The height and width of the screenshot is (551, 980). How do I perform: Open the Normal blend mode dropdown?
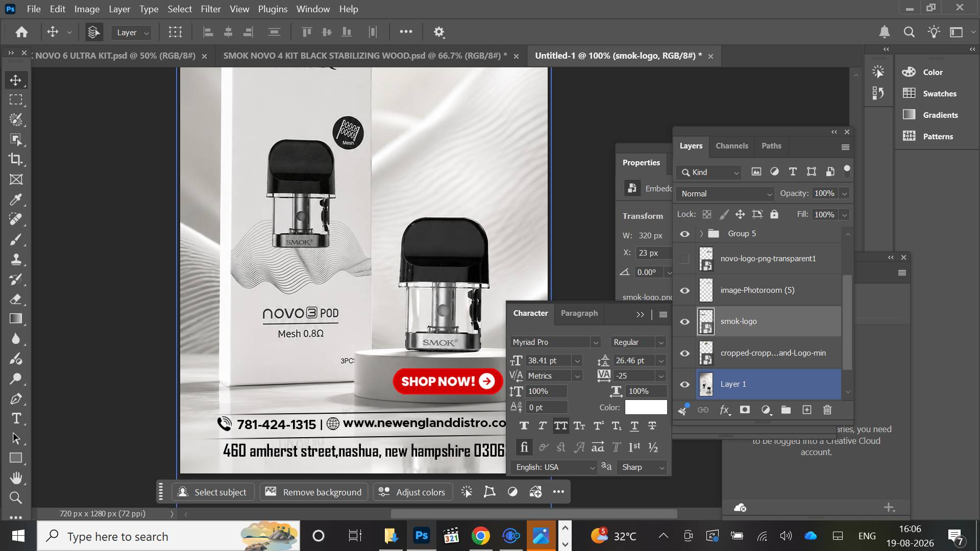725,194
